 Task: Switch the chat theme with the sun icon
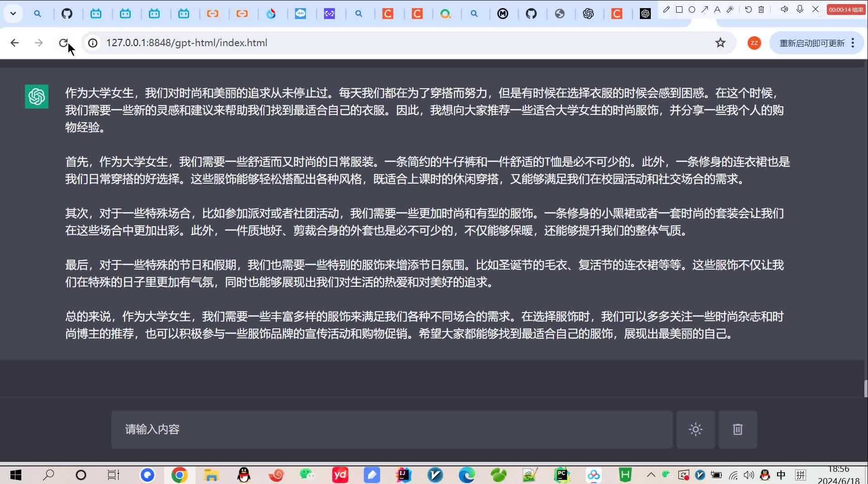pos(696,429)
